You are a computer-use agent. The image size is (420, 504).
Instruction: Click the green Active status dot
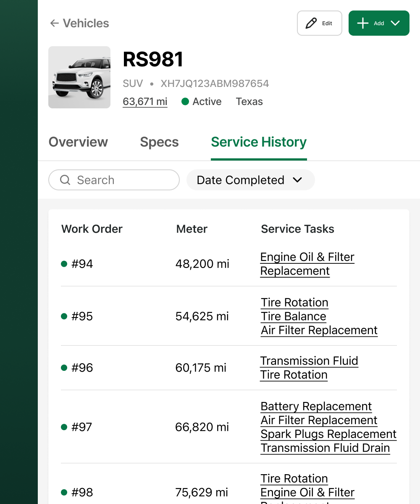(185, 102)
